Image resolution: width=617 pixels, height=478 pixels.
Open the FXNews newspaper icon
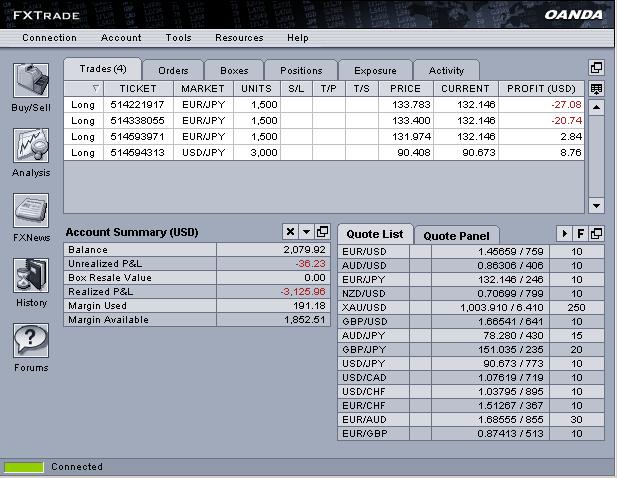(31, 210)
